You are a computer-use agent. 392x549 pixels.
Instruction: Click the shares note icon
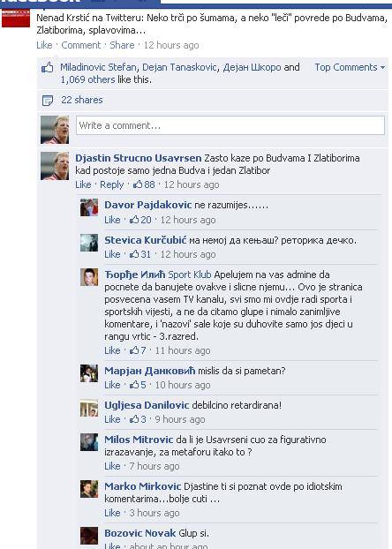(48, 101)
